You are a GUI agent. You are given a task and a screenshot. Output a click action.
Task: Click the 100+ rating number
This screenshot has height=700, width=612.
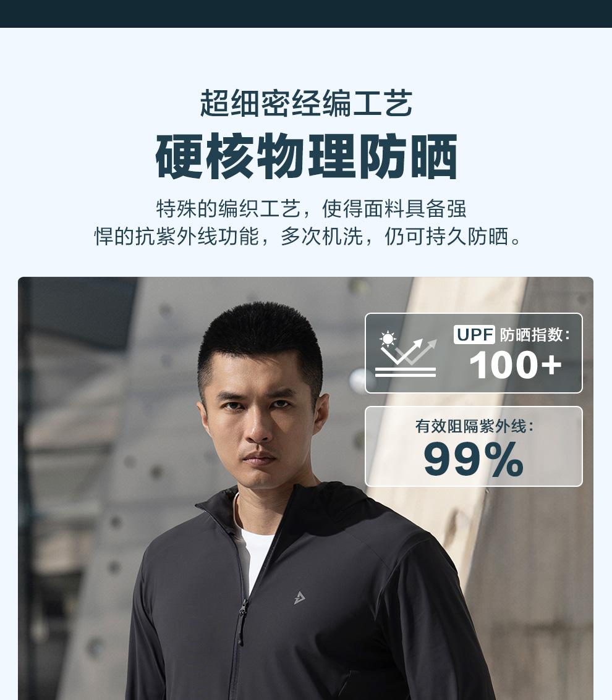tap(515, 365)
